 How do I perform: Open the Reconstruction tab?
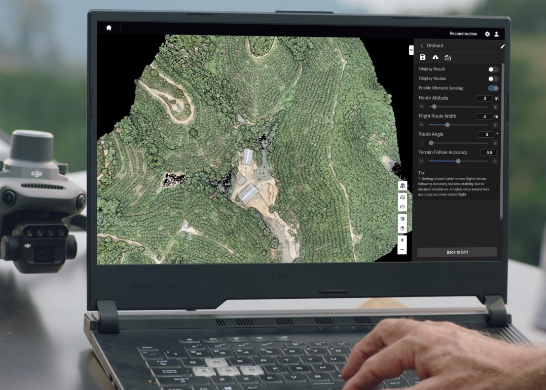coord(463,34)
